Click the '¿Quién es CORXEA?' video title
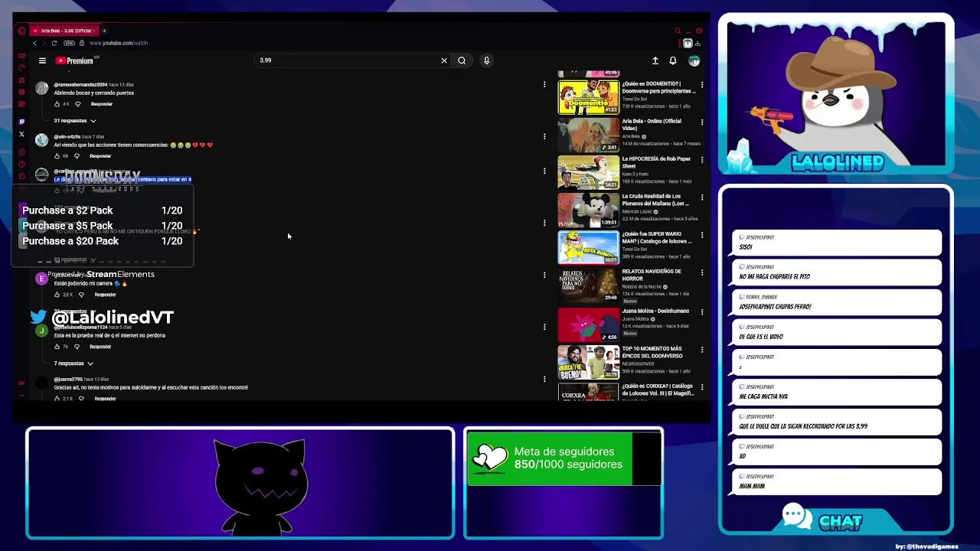 click(x=658, y=390)
